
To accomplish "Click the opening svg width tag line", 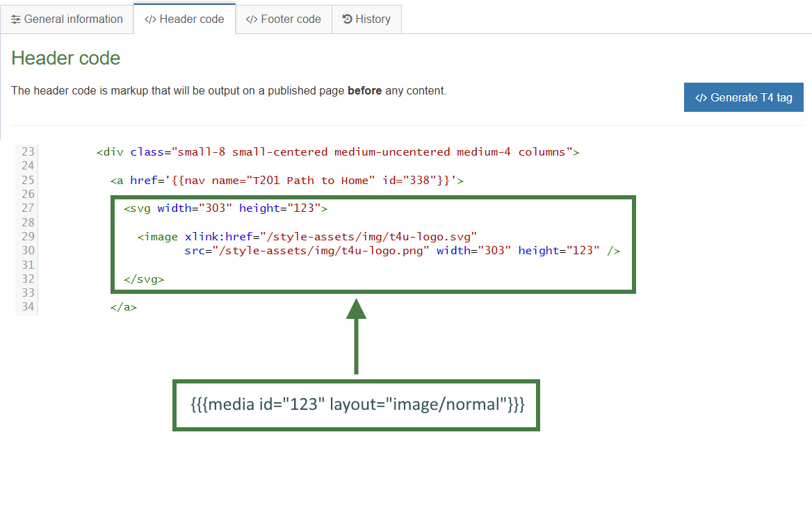I will tap(225, 208).
